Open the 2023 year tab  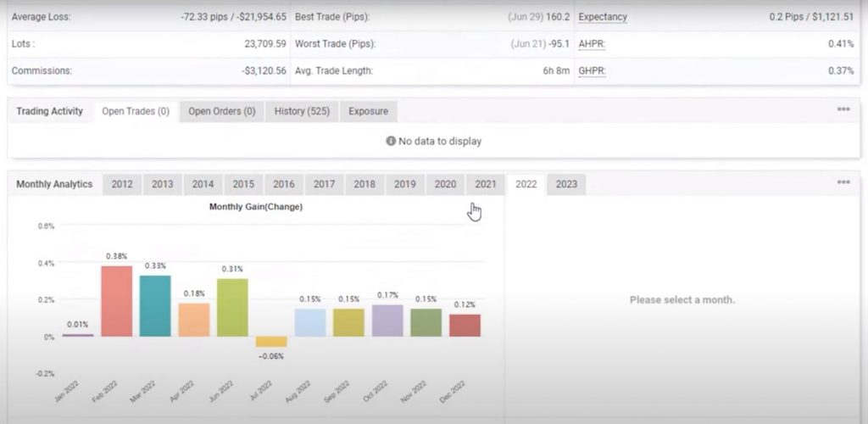566,184
